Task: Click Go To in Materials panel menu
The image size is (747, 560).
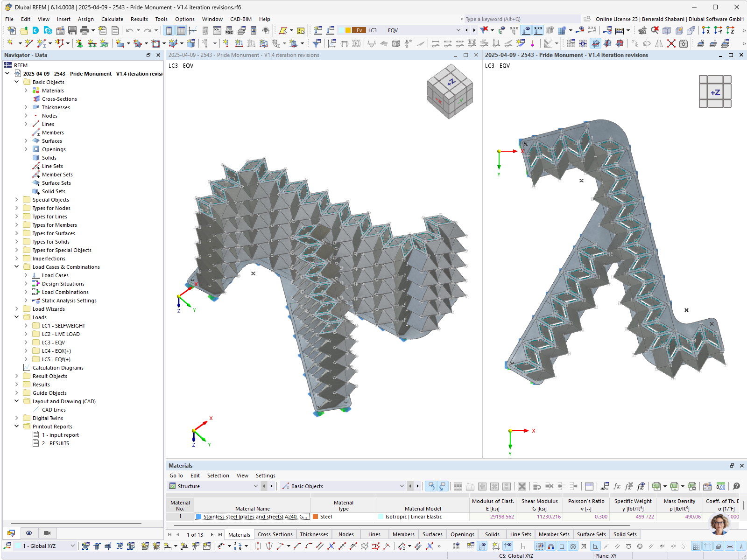Action: [x=176, y=476]
